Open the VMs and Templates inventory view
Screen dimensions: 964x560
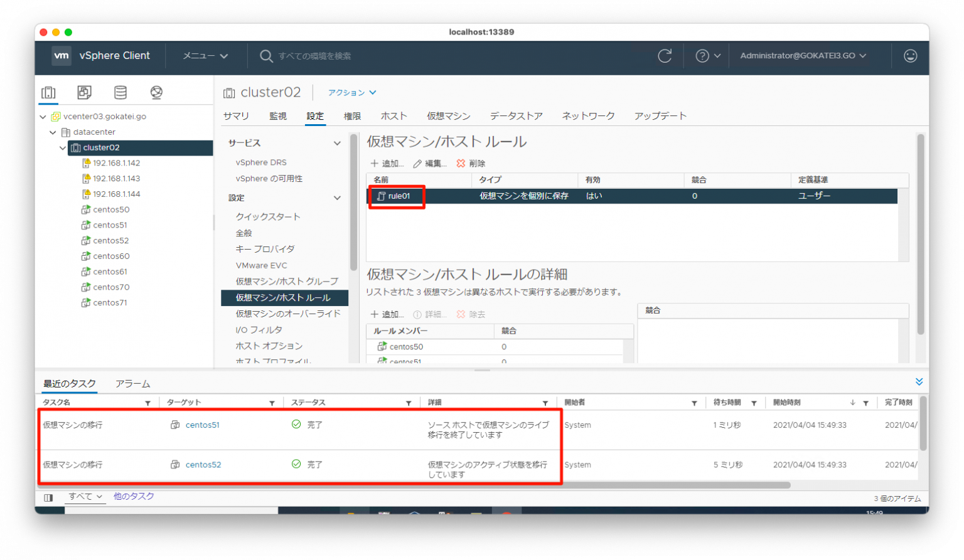pyautogui.click(x=83, y=92)
